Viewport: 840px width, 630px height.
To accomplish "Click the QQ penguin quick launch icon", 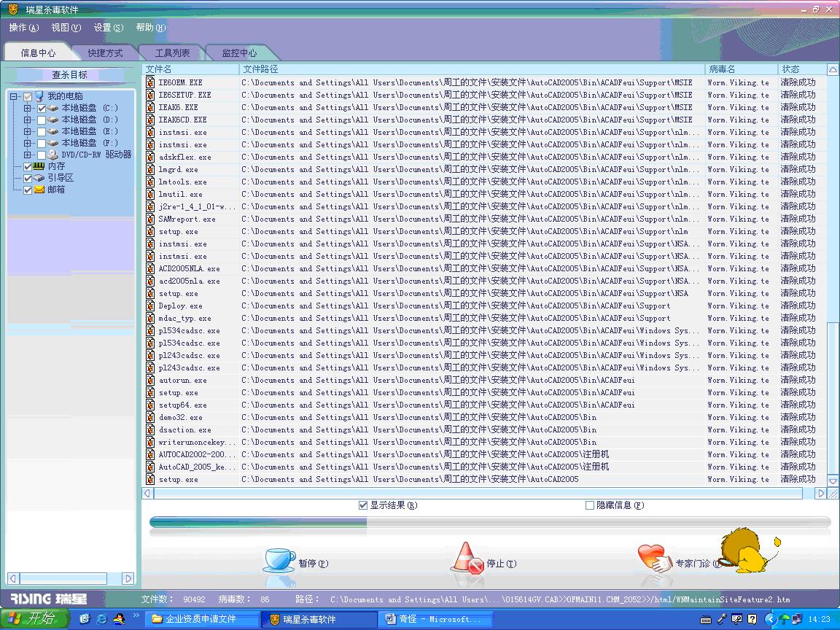I will tap(118, 619).
